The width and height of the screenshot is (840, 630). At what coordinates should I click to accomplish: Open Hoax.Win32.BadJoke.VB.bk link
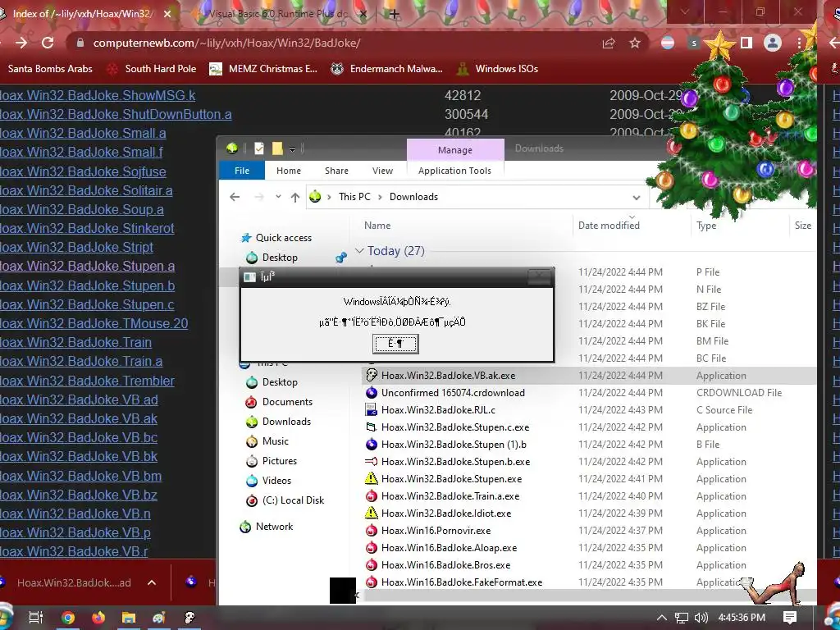[x=79, y=456]
